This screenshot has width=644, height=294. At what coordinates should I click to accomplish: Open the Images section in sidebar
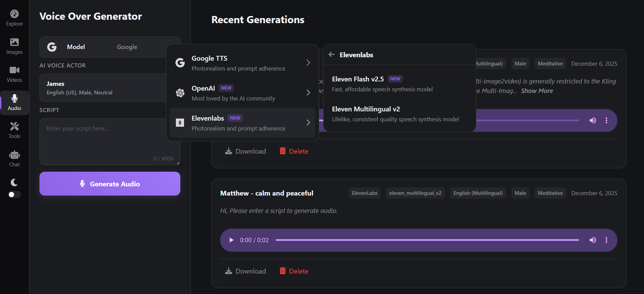(x=14, y=46)
